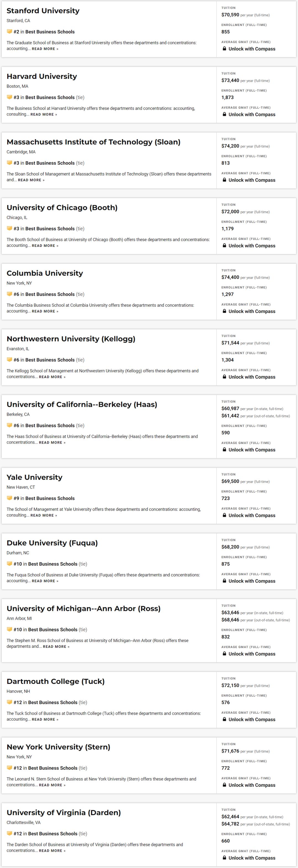Click Read More under Harvard University's description

[x=44, y=115]
